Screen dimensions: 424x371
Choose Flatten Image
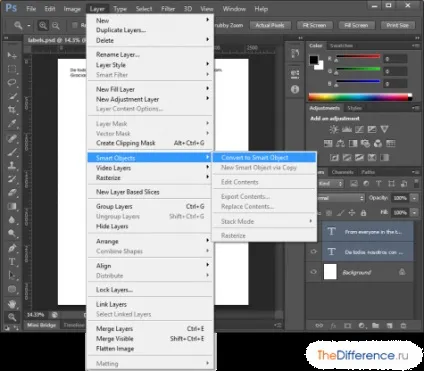click(x=150, y=349)
